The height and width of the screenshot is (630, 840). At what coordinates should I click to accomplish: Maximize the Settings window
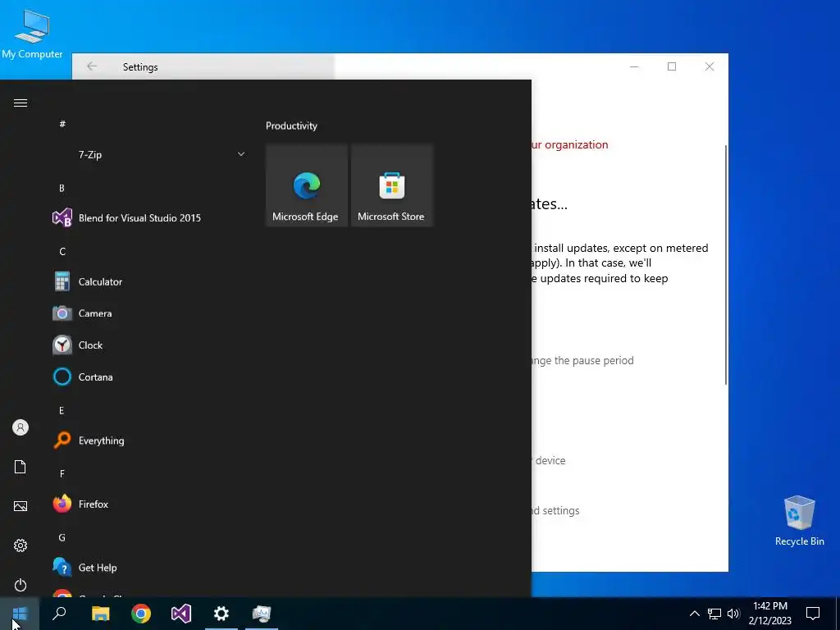672,66
